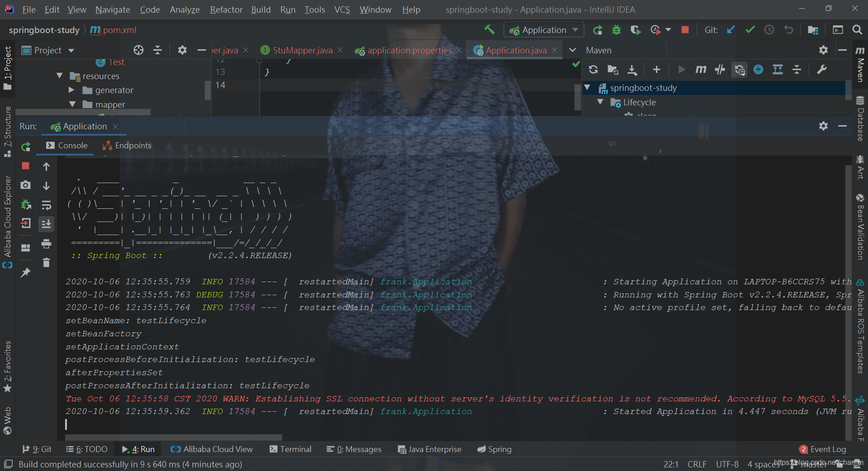Change the CRLF line separator

(x=697, y=464)
